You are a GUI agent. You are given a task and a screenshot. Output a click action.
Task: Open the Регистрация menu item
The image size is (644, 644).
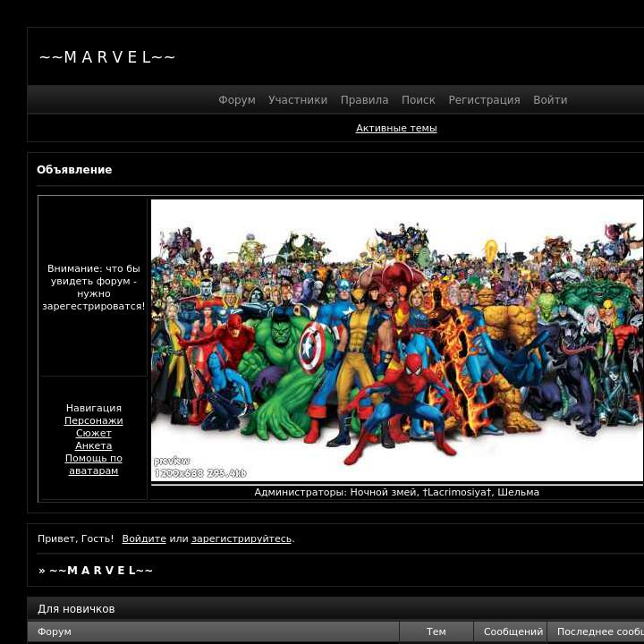(x=484, y=100)
